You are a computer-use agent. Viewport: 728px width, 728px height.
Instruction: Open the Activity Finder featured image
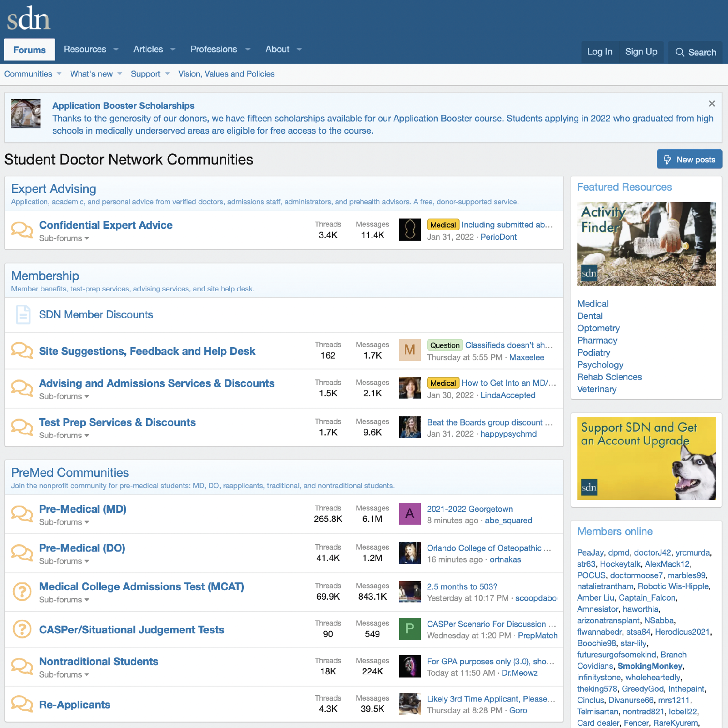pos(646,244)
